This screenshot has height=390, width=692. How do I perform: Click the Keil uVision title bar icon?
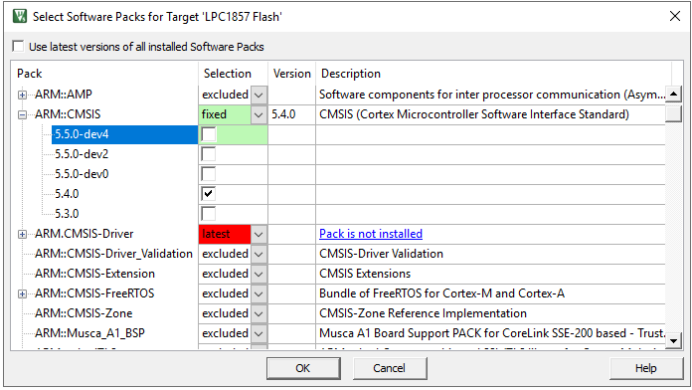tap(19, 16)
